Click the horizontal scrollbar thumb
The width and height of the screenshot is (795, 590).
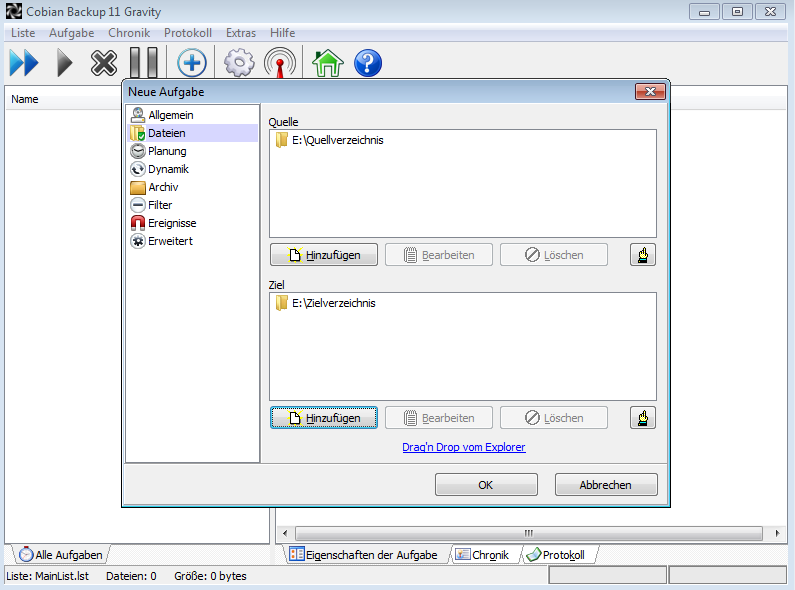tap(529, 533)
